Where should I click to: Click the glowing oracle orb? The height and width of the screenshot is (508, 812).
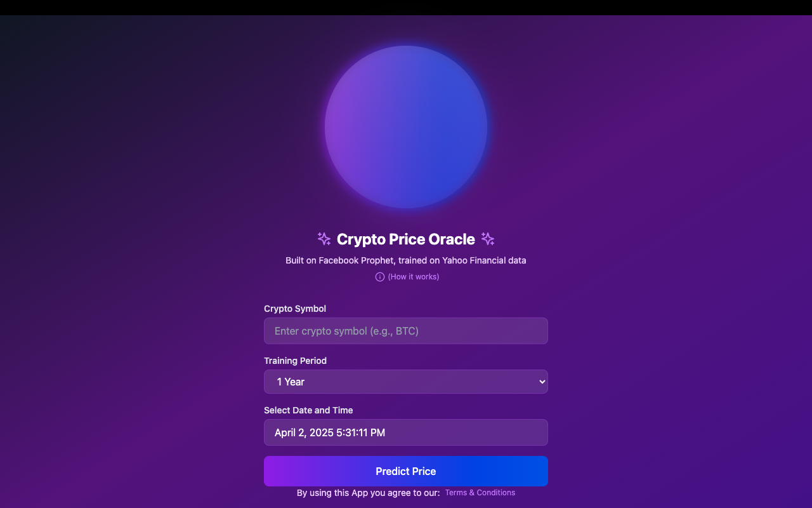(406, 127)
